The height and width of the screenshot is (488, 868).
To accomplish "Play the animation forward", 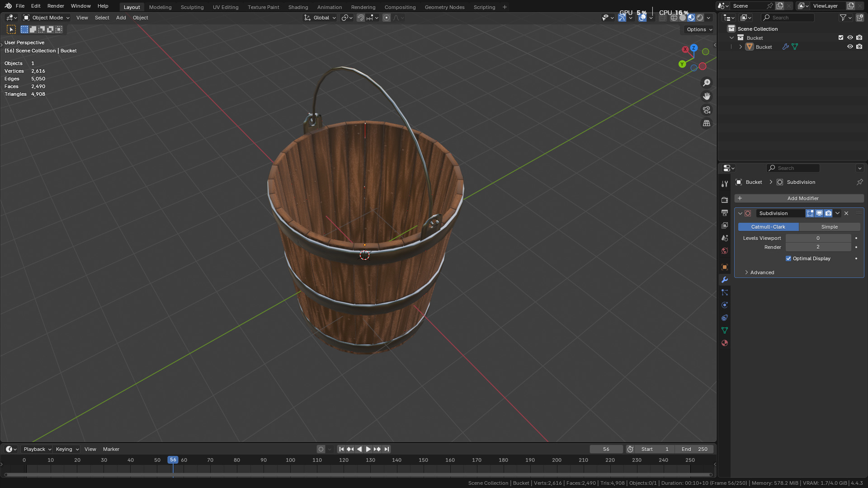I will pos(368,449).
